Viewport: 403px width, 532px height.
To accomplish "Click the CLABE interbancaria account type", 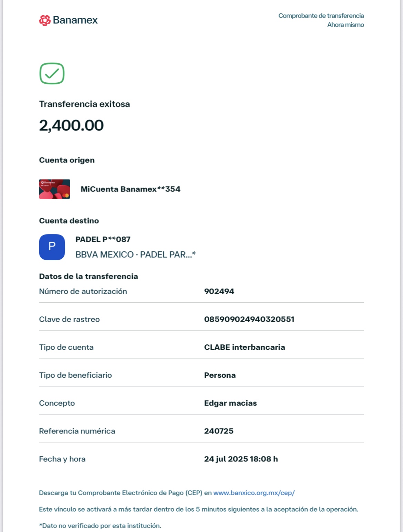I will (245, 347).
